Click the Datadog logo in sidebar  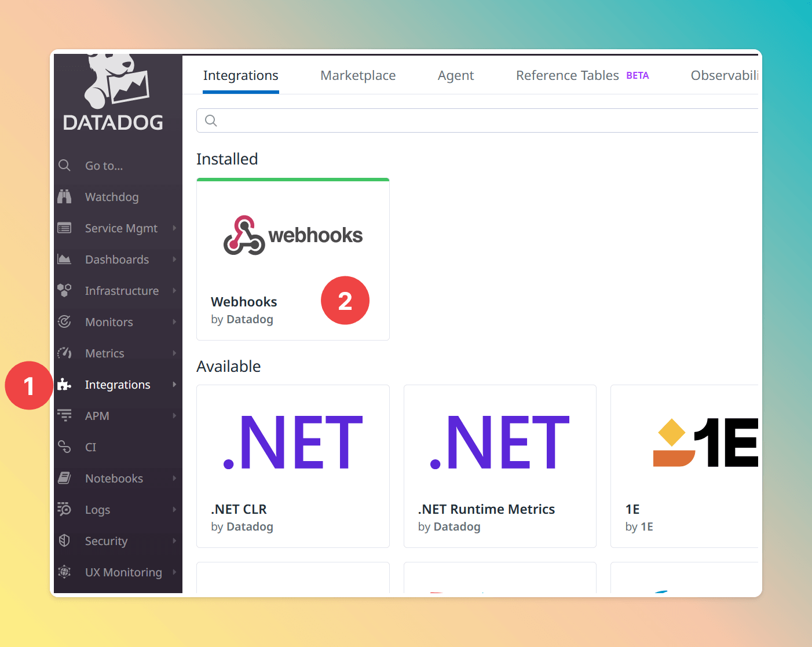point(113,93)
